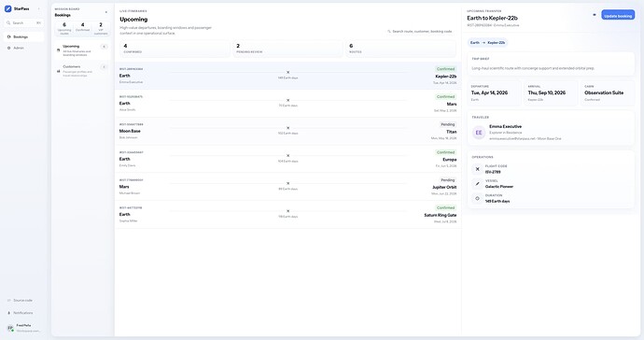
Task: Click the spaceship icon in Mars destination row
Action: [287, 100]
